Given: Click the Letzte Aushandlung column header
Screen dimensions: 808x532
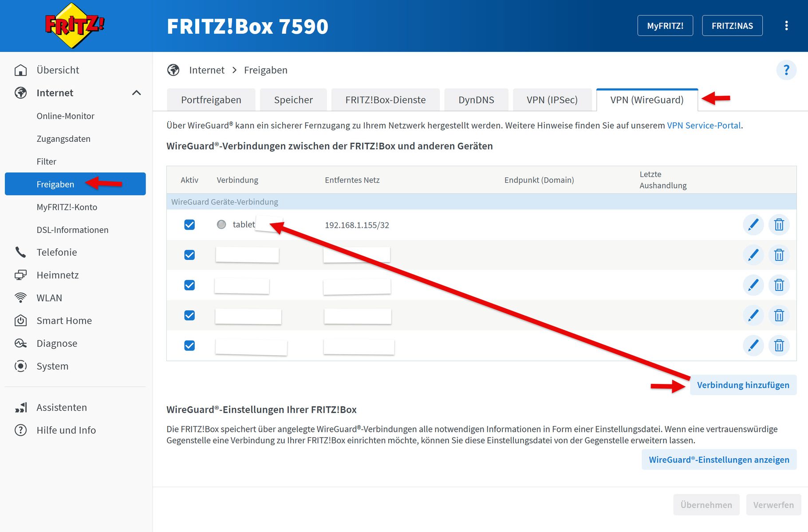Looking at the screenshot, I should (663, 180).
